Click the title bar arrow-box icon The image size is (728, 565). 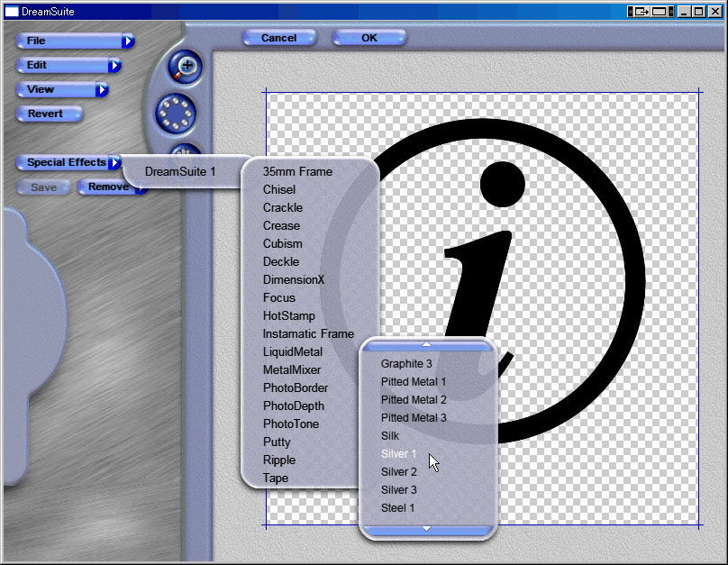pyautogui.click(x=641, y=12)
